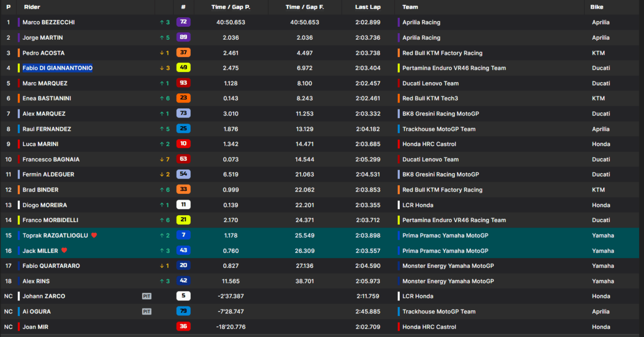Click the Time / Gap F. column header
Screen dimensions: 644x337
[x=304, y=7]
